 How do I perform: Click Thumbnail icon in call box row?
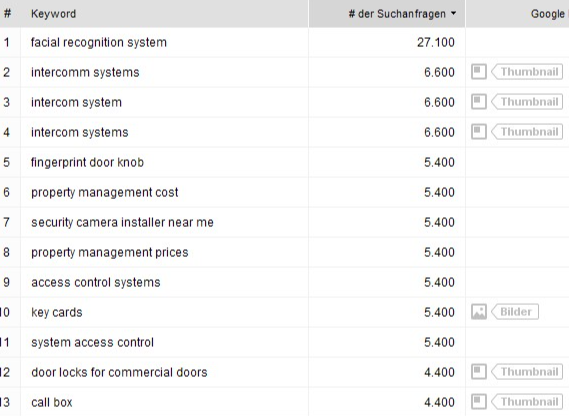click(x=479, y=402)
